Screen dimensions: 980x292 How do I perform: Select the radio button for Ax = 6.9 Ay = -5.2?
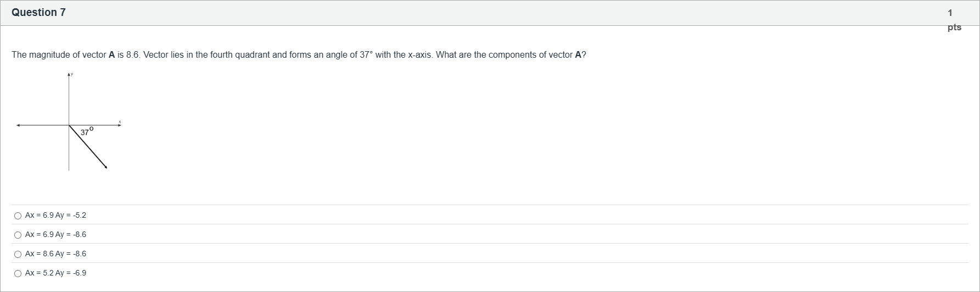[x=18, y=216]
